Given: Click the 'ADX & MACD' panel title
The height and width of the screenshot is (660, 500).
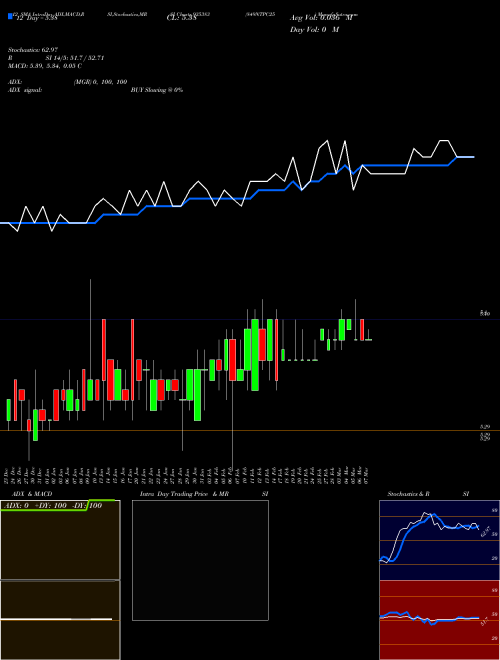Looking at the screenshot, I should (x=32, y=494).
